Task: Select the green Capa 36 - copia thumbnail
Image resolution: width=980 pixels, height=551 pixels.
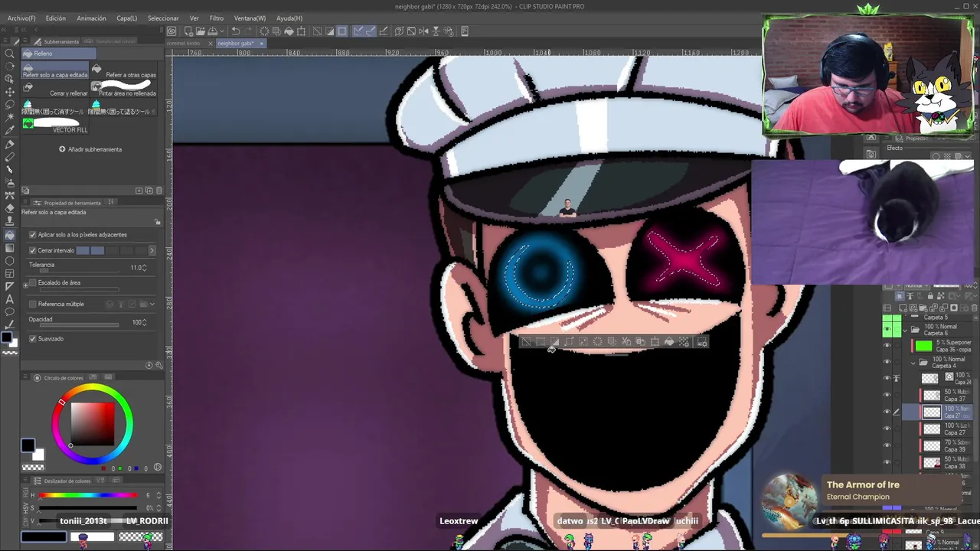Action: pos(924,346)
